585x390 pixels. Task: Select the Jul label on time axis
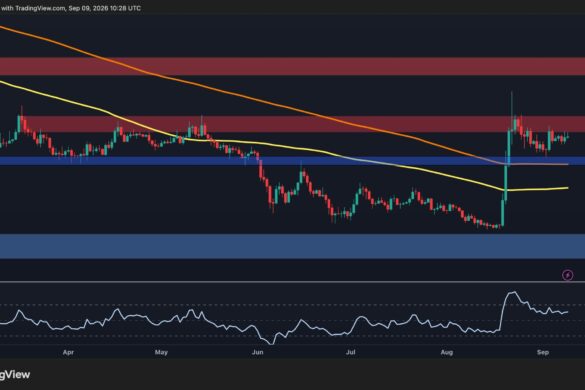pyautogui.click(x=350, y=352)
